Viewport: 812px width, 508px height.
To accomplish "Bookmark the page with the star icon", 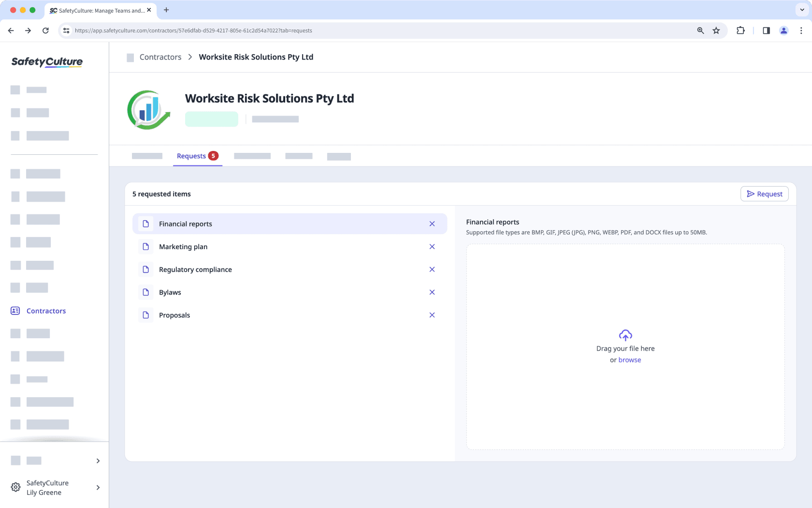I will (x=716, y=30).
